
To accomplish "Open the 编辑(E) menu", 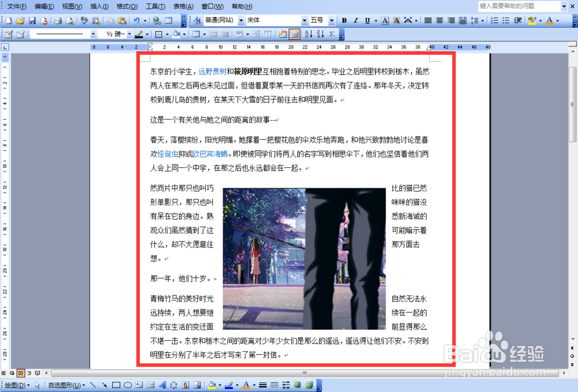I will click(x=45, y=6).
